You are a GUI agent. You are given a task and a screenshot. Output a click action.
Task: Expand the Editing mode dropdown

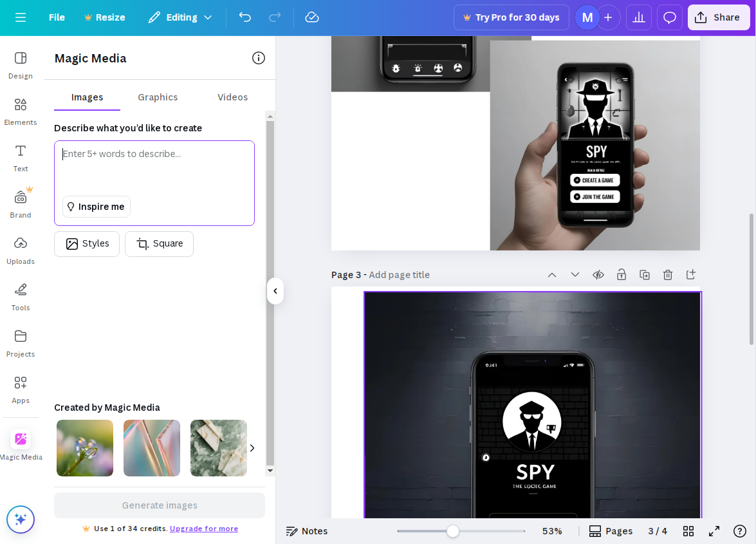point(180,17)
